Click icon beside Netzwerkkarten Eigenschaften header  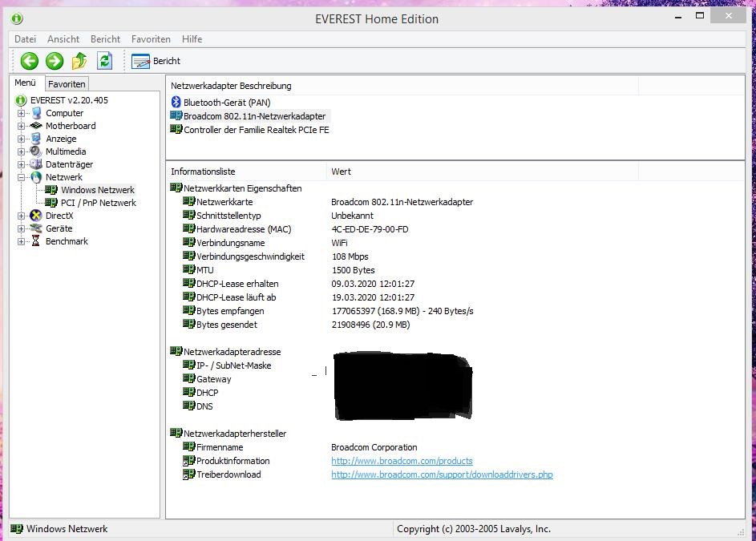pyautogui.click(x=176, y=188)
